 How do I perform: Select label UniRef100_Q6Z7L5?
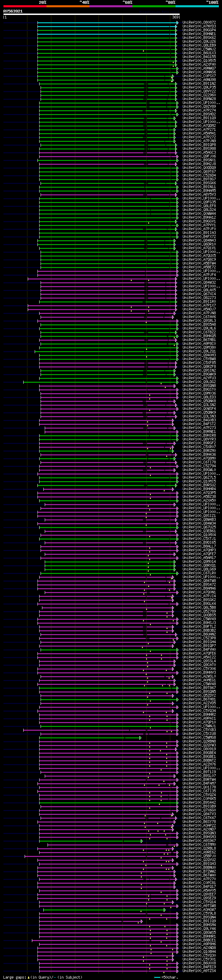(199, 477)
